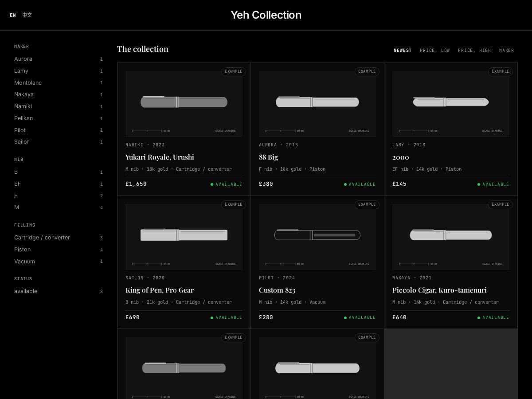Click PILOT · 2024 label
The width and height of the screenshot is (532, 399).
coord(277,278)
